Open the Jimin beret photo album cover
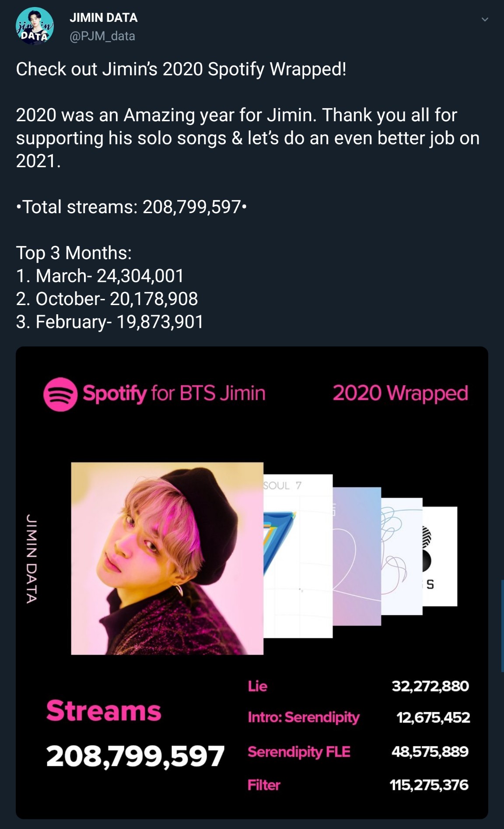 tap(167, 559)
